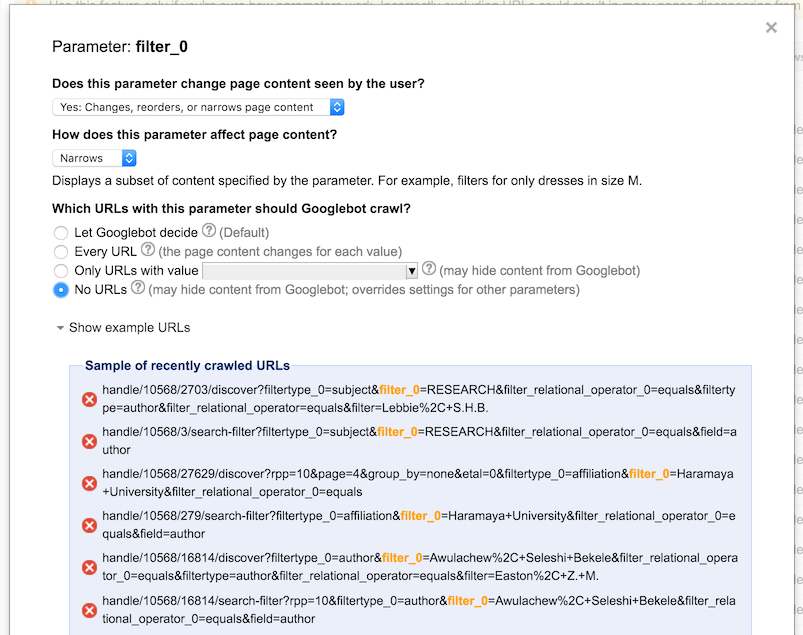Collapse the Show example URLs section
Viewport: 803px width, 635px height.
(123, 328)
